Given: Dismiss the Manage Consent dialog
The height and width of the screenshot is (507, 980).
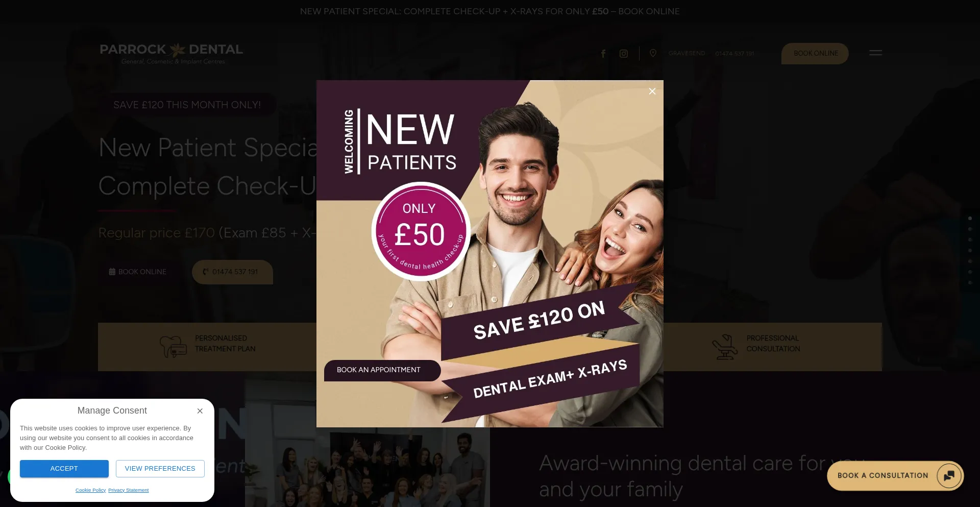Looking at the screenshot, I should pos(200,411).
